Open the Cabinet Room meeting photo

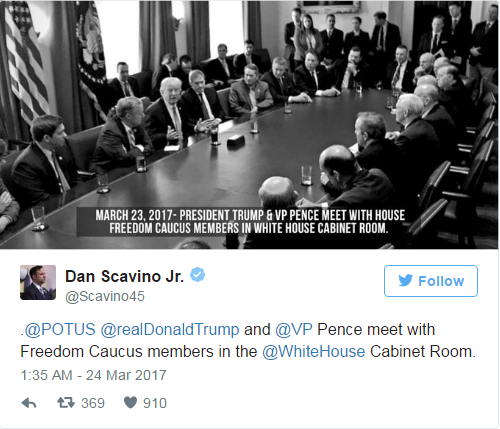tap(249, 125)
